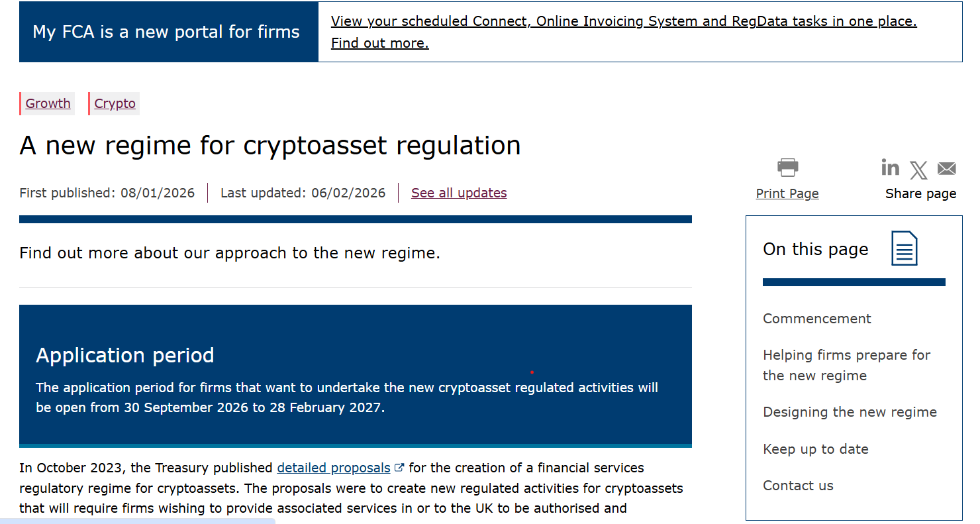Click 'Find out more' in the My FCA banner
The image size is (980, 524).
(x=379, y=42)
